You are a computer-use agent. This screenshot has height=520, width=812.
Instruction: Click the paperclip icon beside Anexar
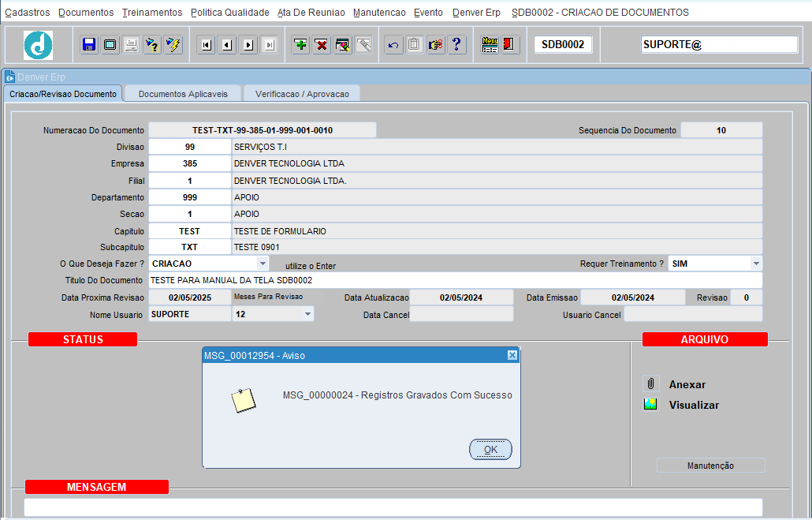pyautogui.click(x=651, y=384)
